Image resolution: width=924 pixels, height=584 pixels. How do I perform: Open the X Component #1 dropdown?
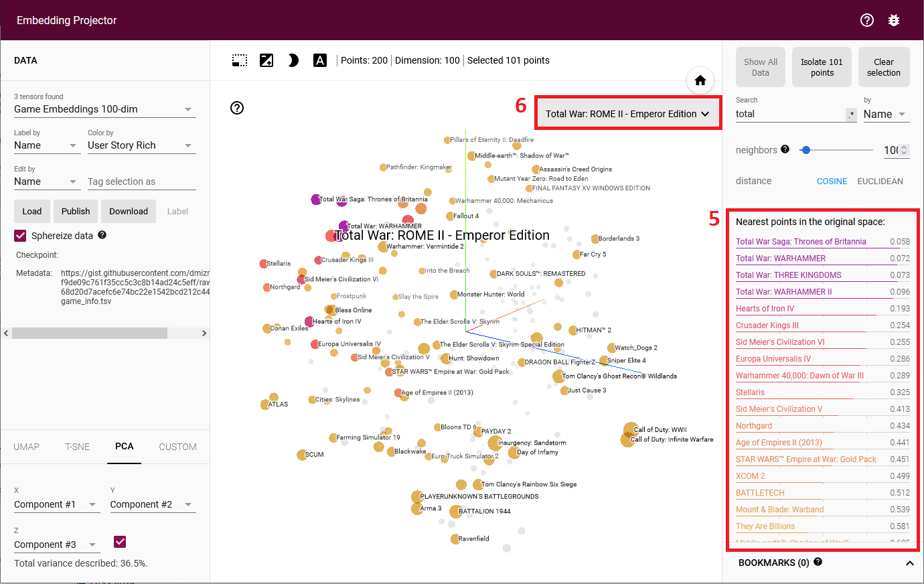(x=57, y=504)
